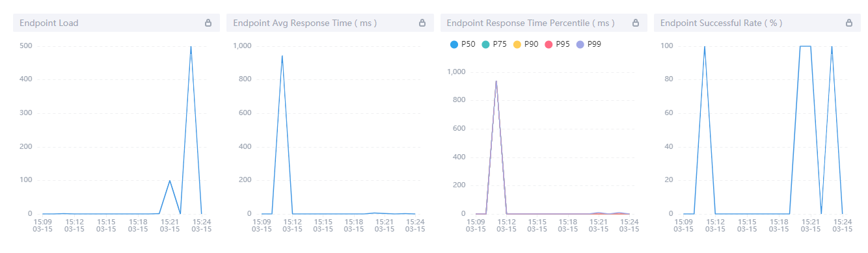Click the lock icon on Endpoint Successful Rate panel
This screenshot has height=253, width=868.
click(x=849, y=23)
